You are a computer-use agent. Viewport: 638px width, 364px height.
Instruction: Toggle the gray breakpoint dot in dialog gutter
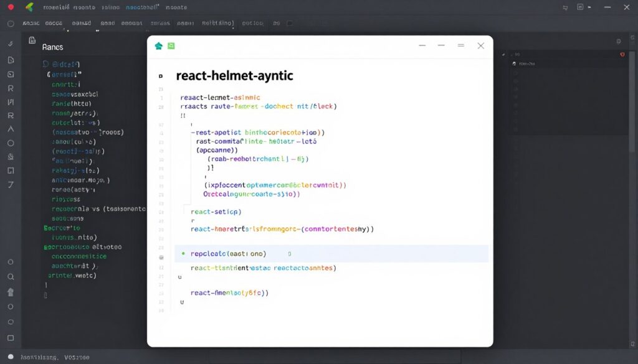click(x=161, y=258)
